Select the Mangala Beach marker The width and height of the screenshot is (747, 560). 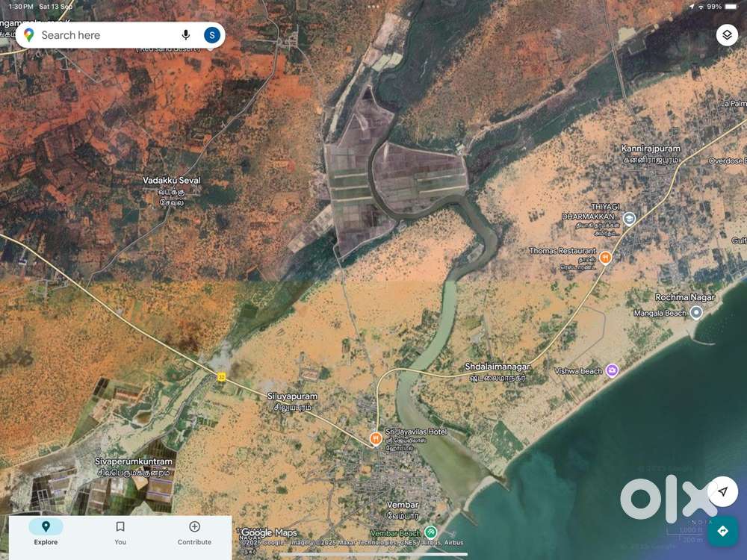[x=697, y=313]
